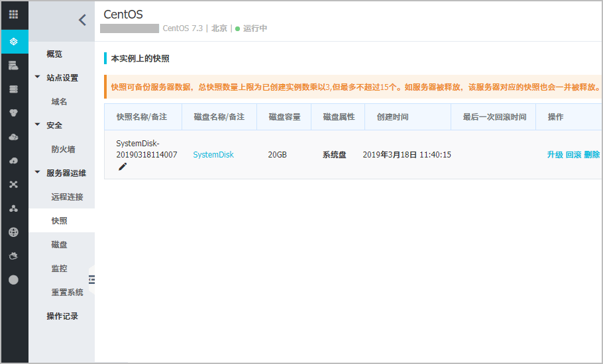Open the 概览 overview page
The width and height of the screenshot is (603, 364).
54,54
